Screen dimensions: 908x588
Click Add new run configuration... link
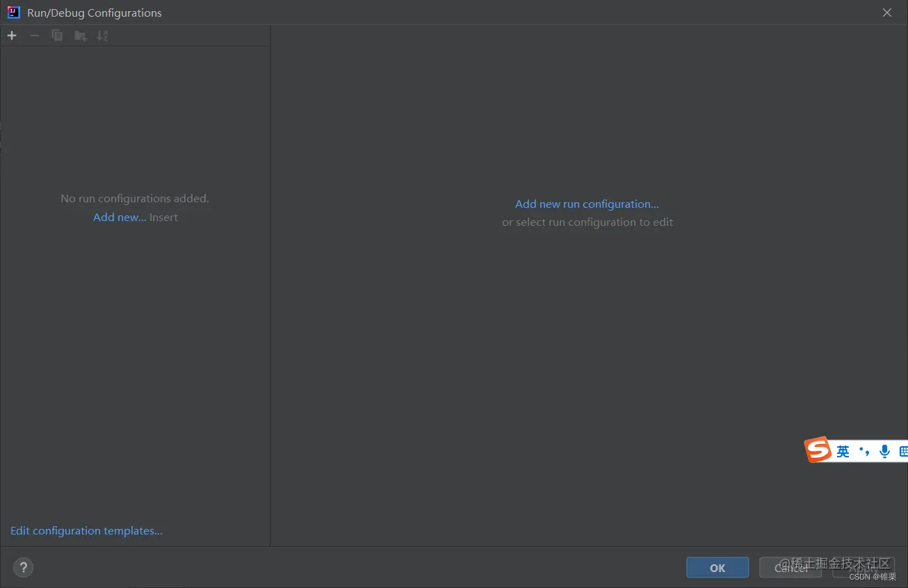587,204
